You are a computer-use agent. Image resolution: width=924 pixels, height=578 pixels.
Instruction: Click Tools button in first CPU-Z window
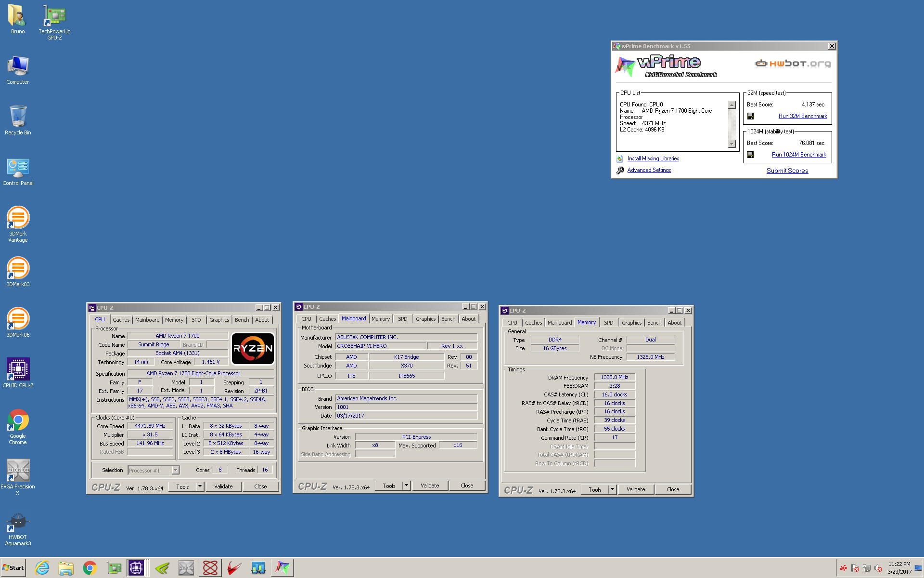[182, 486]
